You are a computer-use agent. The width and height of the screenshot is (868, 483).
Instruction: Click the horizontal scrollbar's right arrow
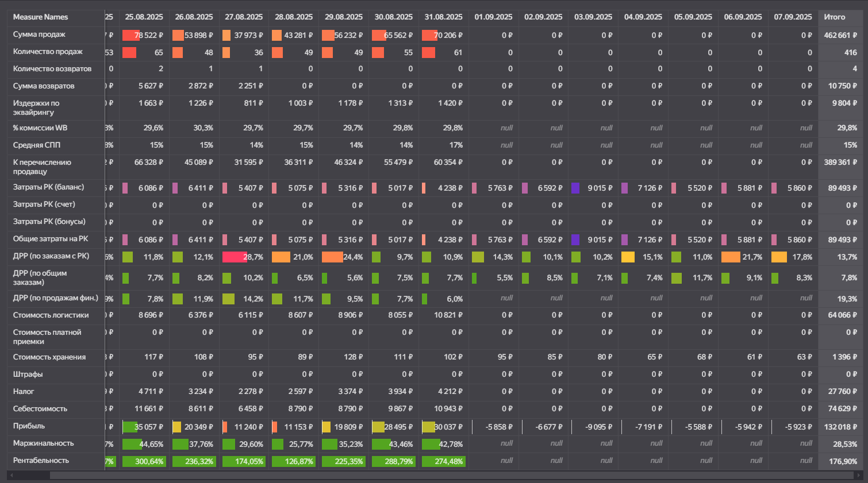coord(859,476)
